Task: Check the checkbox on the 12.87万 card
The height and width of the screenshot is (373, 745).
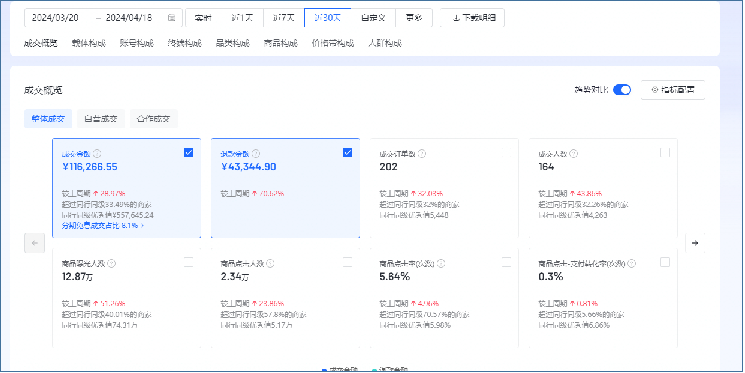Action: coord(189,262)
